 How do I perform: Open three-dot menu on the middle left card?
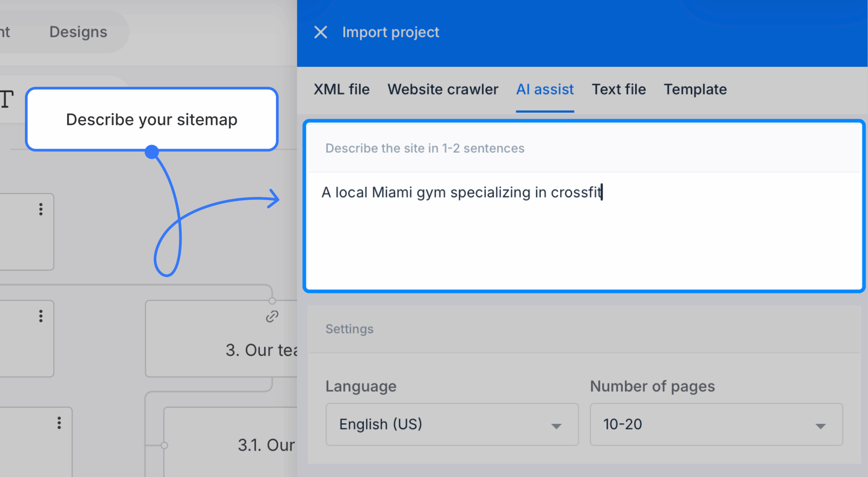point(41,316)
